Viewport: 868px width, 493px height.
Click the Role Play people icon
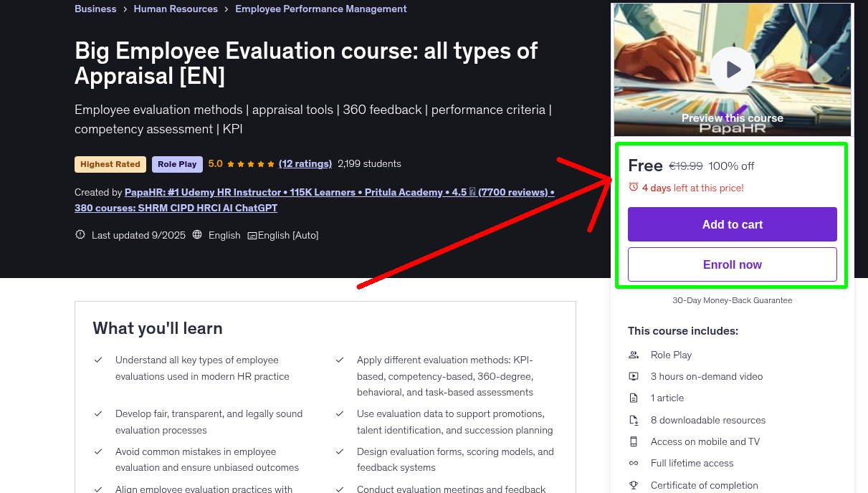pyautogui.click(x=634, y=355)
